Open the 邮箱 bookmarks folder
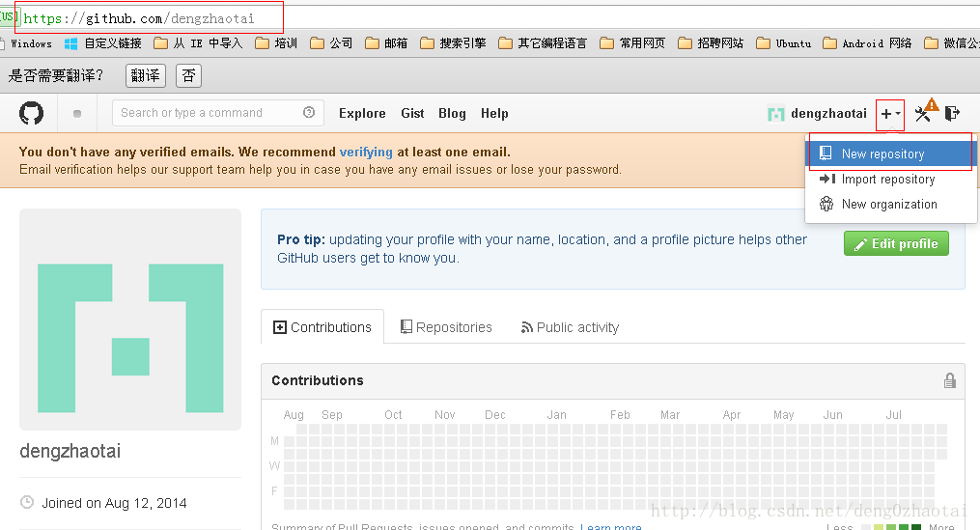Viewport: 980px width, 530px height. [x=386, y=43]
